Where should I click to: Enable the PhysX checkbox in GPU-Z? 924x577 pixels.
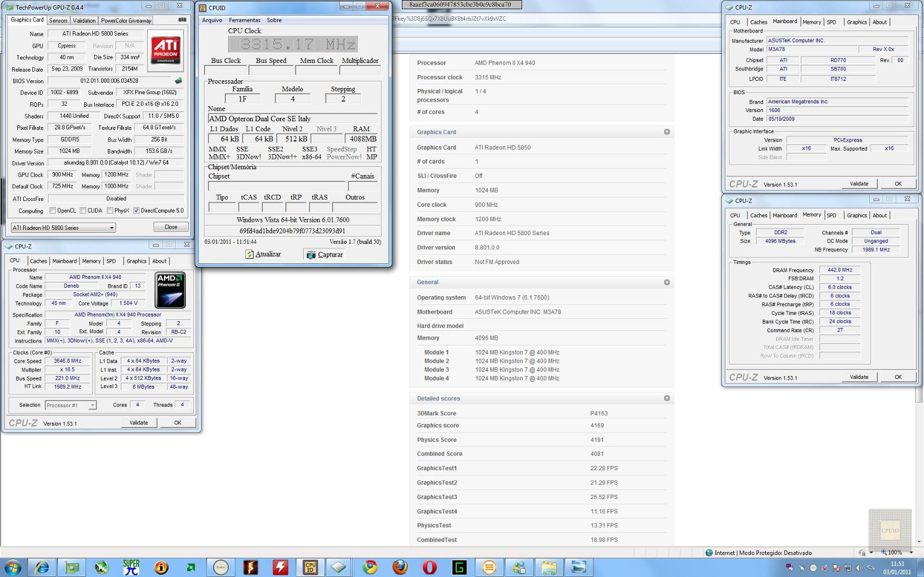pyautogui.click(x=109, y=211)
